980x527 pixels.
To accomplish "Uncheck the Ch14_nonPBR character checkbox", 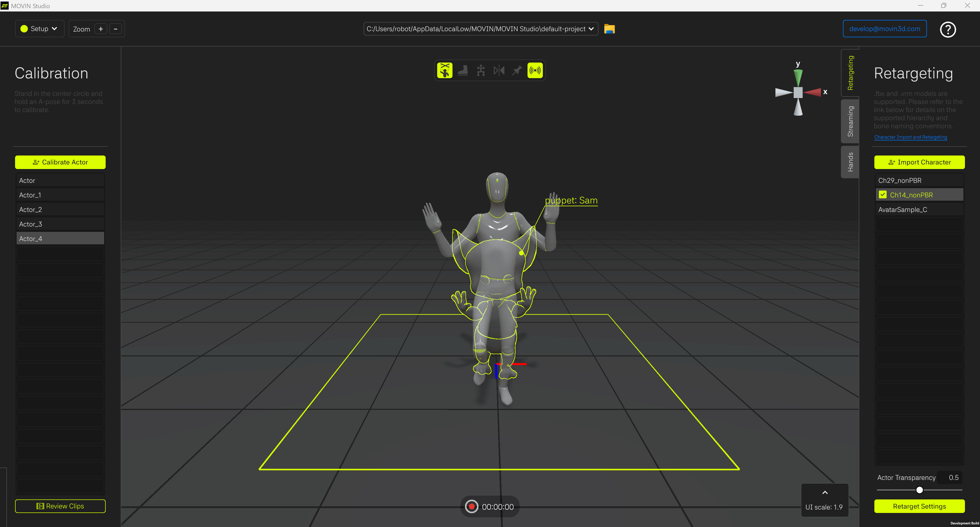I will 883,195.
